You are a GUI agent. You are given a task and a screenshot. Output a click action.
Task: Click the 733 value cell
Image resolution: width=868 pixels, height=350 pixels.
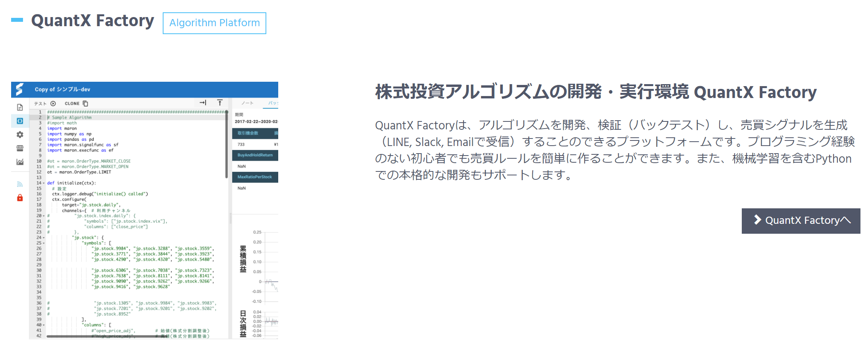tap(241, 144)
